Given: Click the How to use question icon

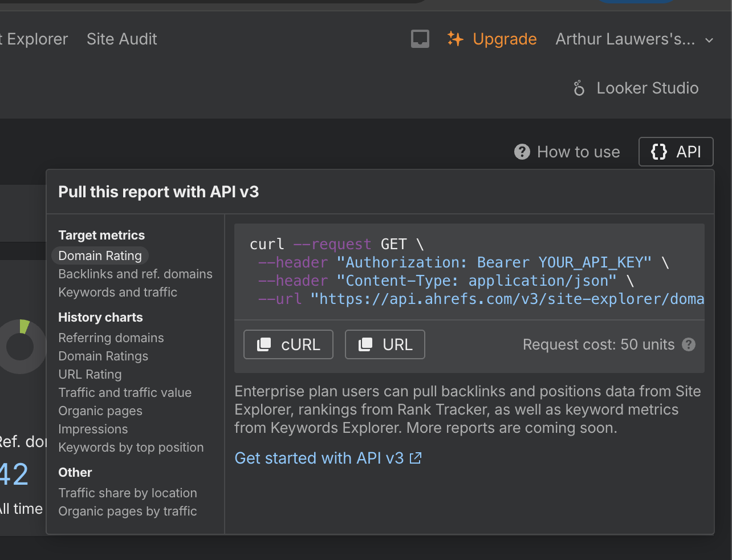Looking at the screenshot, I should point(522,152).
